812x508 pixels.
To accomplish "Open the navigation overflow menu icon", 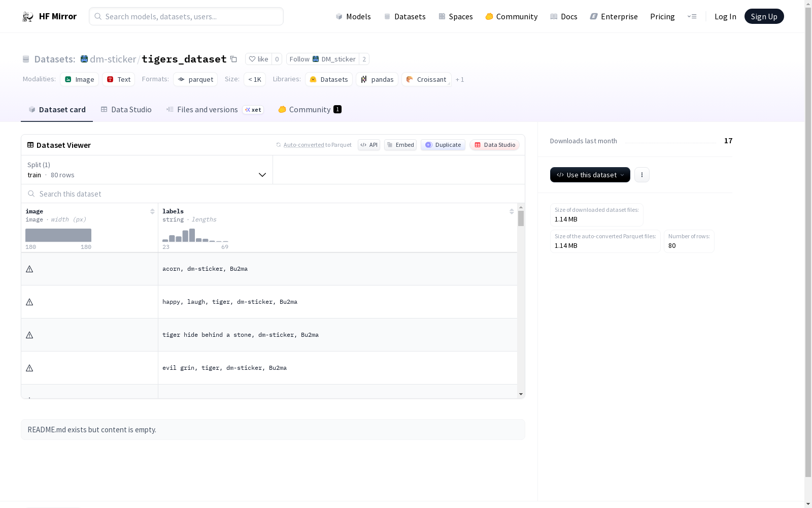I will pyautogui.click(x=692, y=16).
